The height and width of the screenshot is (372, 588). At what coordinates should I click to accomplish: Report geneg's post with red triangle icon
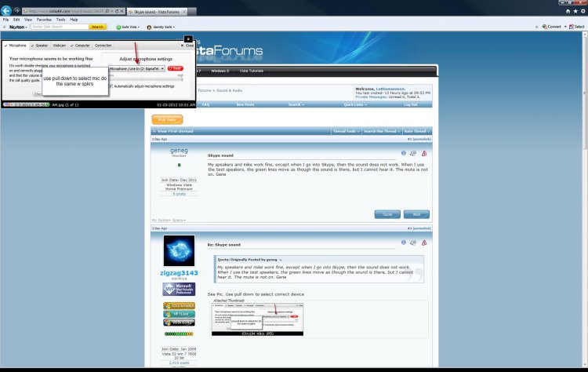(x=424, y=153)
